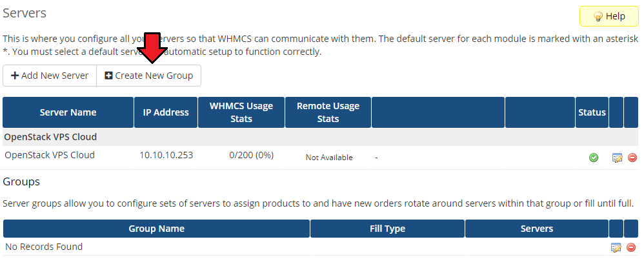644x268 pixels.
Task: Click edit icon for OpenStack VPS Cloud server
Action: (617, 158)
